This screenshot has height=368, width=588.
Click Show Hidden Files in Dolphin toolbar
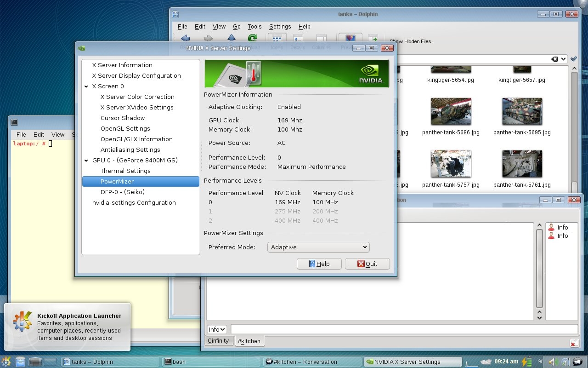(x=410, y=41)
